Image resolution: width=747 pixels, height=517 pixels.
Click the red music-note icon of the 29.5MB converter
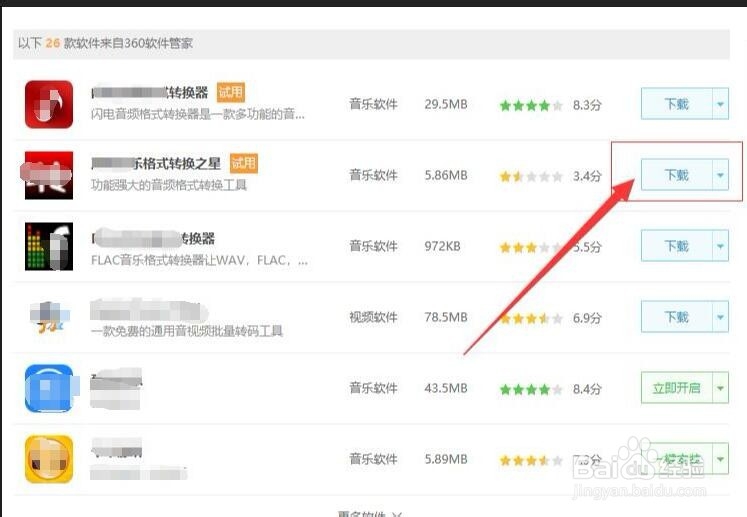pyautogui.click(x=49, y=104)
